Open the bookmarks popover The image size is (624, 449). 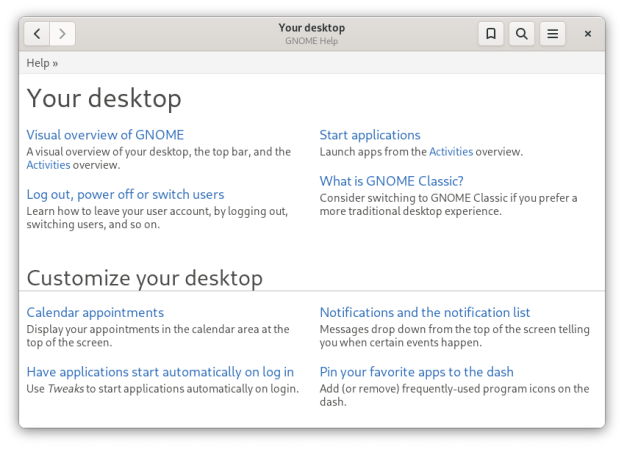(491, 34)
